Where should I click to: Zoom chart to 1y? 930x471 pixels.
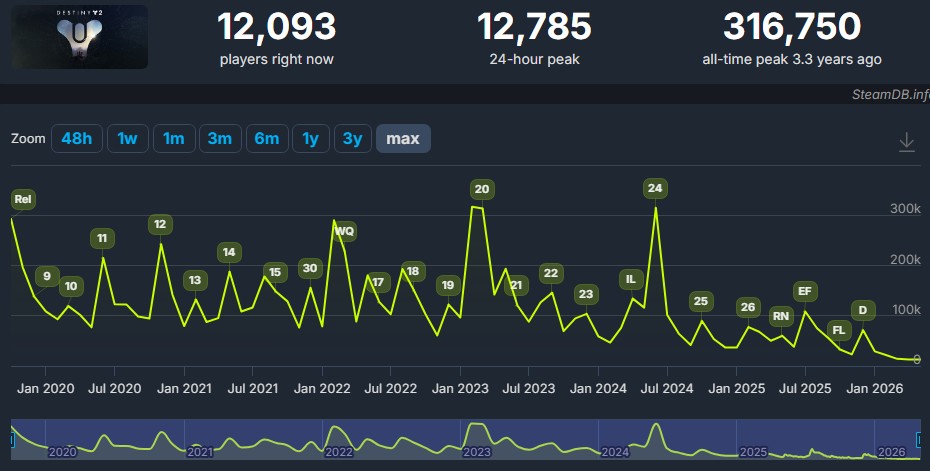(x=311, y=139)
